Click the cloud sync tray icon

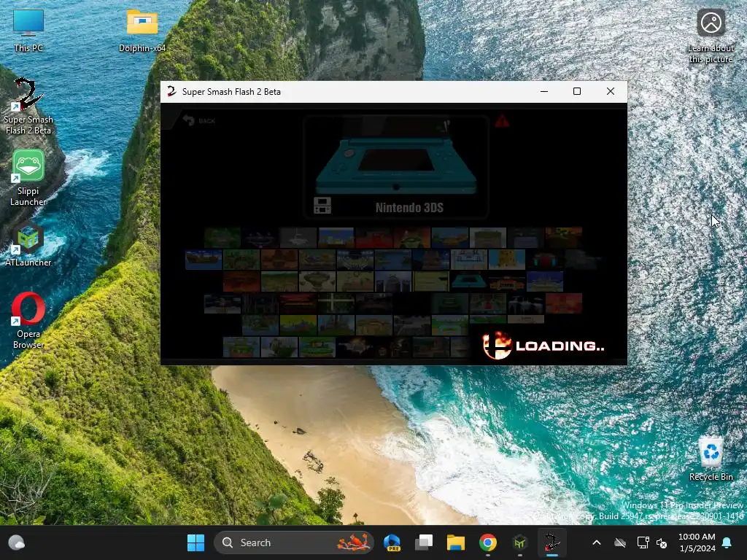620,542
